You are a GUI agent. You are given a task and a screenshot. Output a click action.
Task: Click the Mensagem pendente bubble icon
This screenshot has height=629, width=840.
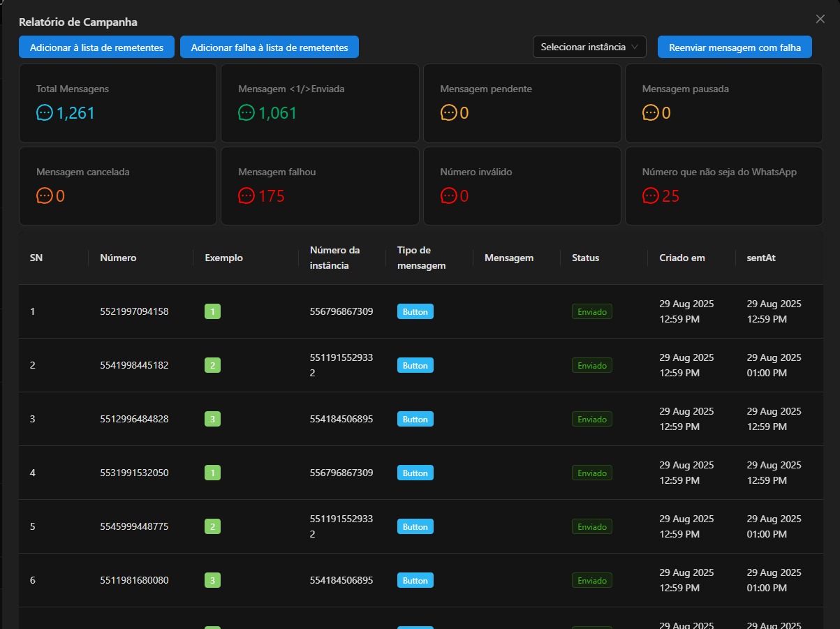click(x=448, y=113)
